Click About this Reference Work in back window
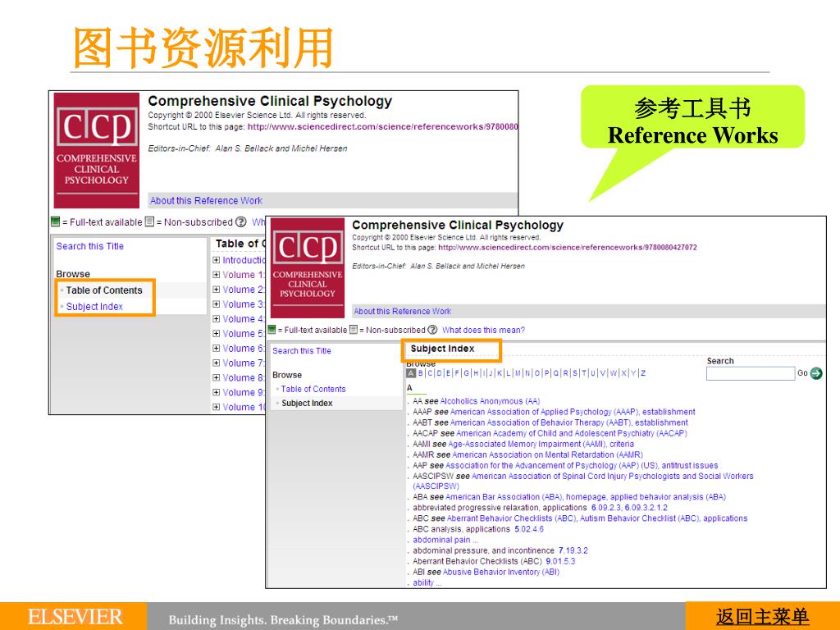This screenshot has width=840, height=630. pyautogui.click(x=206, y=200)
